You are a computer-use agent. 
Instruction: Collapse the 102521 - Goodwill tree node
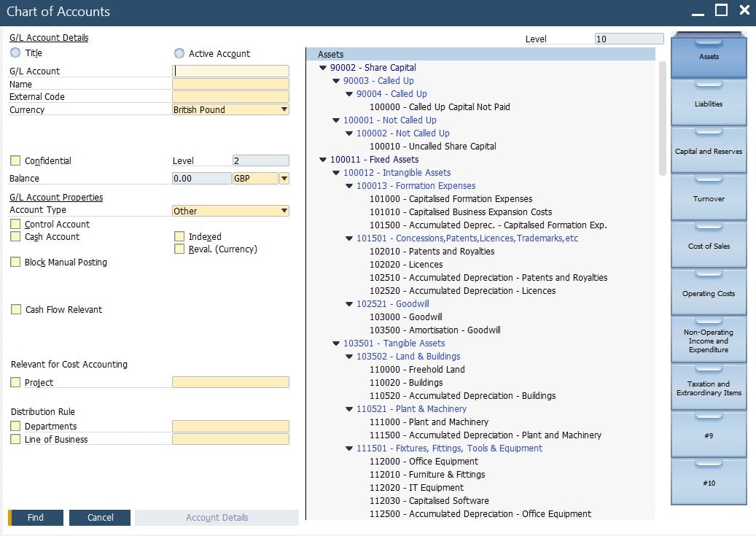(x=349, y=304)
